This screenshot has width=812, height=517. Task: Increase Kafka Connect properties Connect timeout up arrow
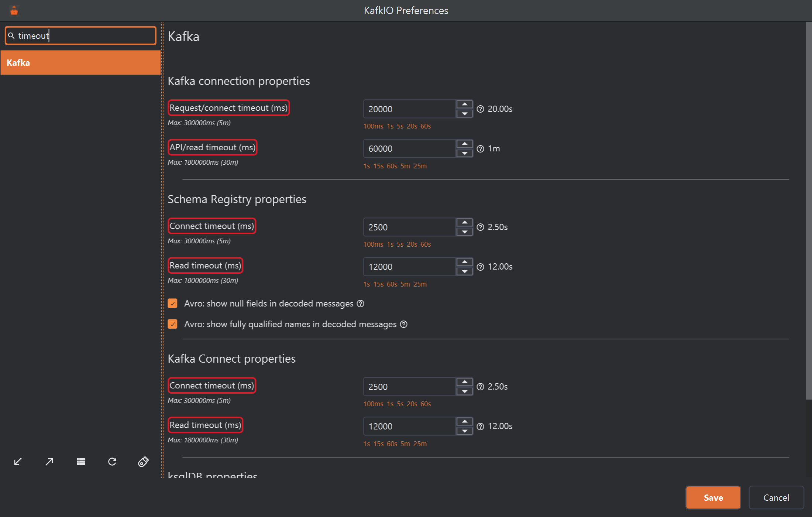pyautogui.click(x=465, y=382)
